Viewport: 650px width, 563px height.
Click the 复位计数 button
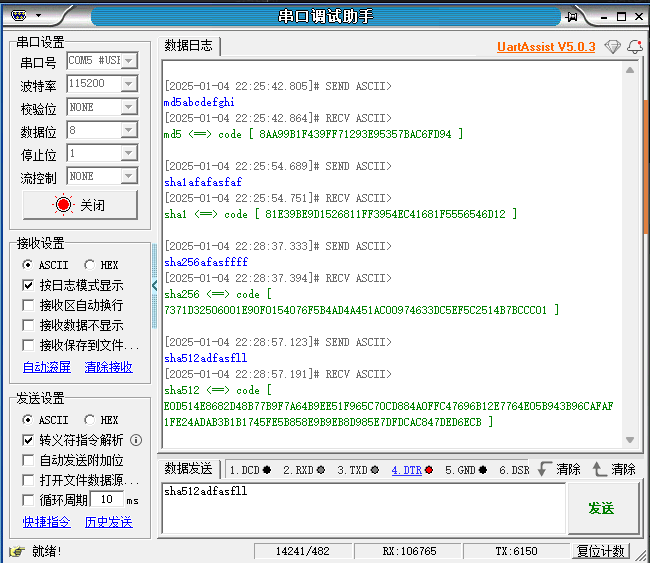pyautogui.click(x=601, y=551)
